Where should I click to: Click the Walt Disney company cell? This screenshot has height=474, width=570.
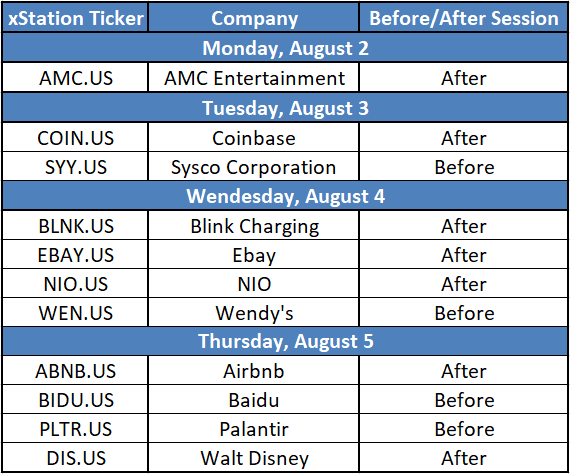pyautogui.click(x=254, y=457)
